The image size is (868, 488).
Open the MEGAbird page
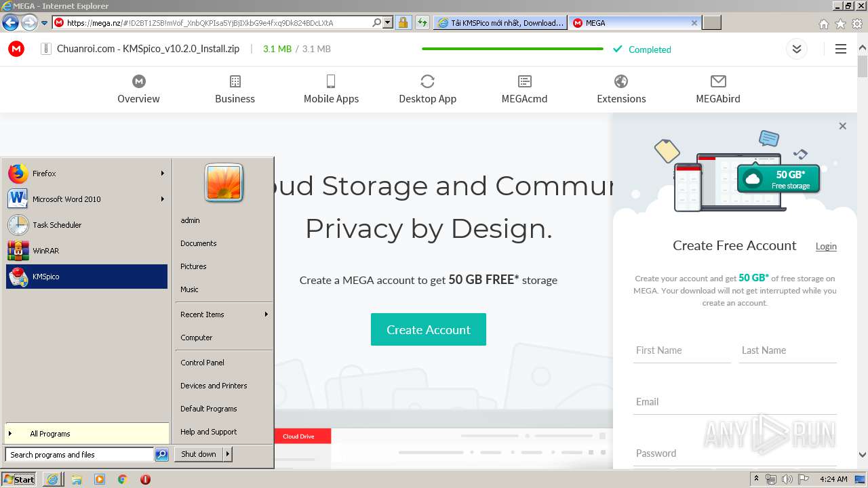[718, 89]
